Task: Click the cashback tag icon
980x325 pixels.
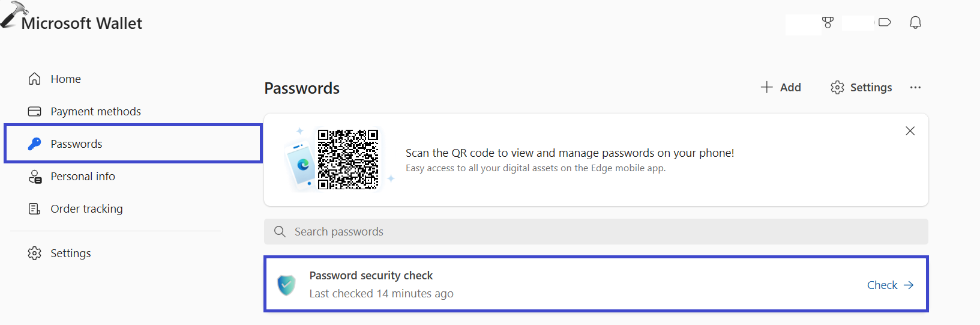Action: pyautogui.click(x=885, y=23)
